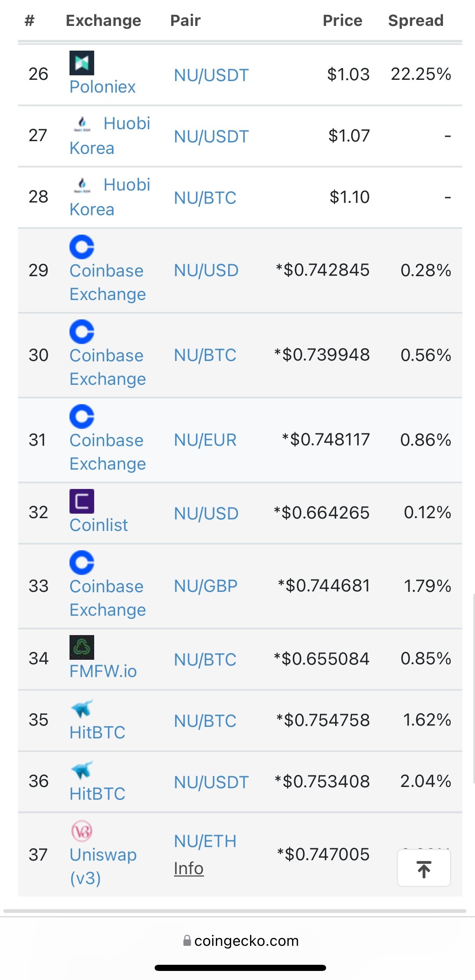Sort by the Exchange column header
The height and width of the screenshot is (980, 475).
click(x=104, y=20)
